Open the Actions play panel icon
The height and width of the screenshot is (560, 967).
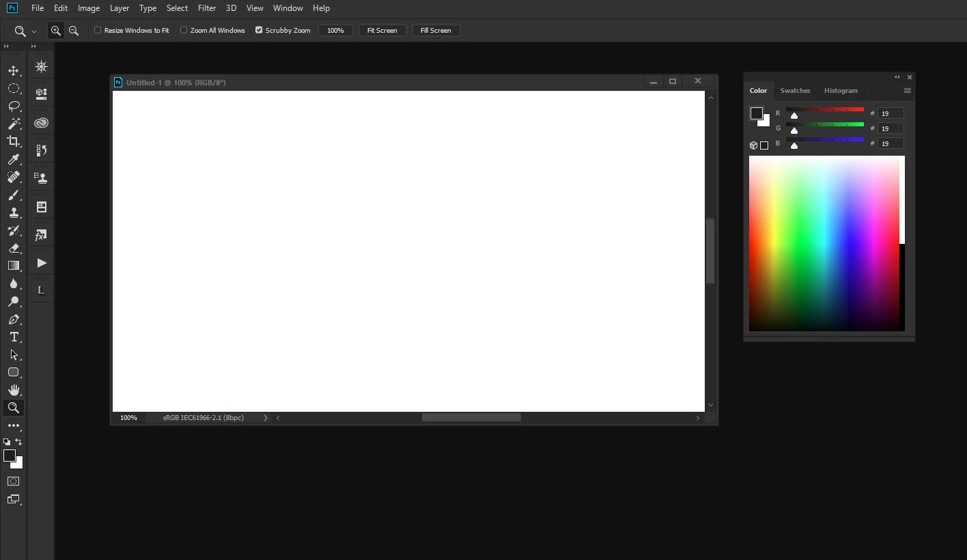point(41,263)
